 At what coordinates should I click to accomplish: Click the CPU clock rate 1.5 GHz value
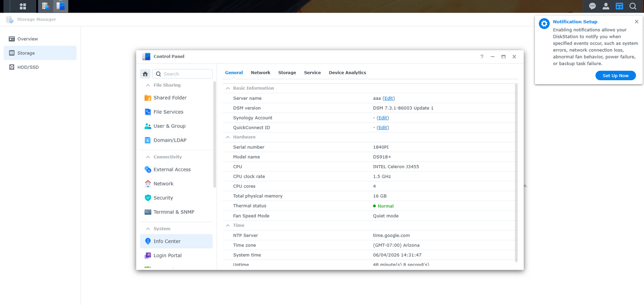click(382, 176)
